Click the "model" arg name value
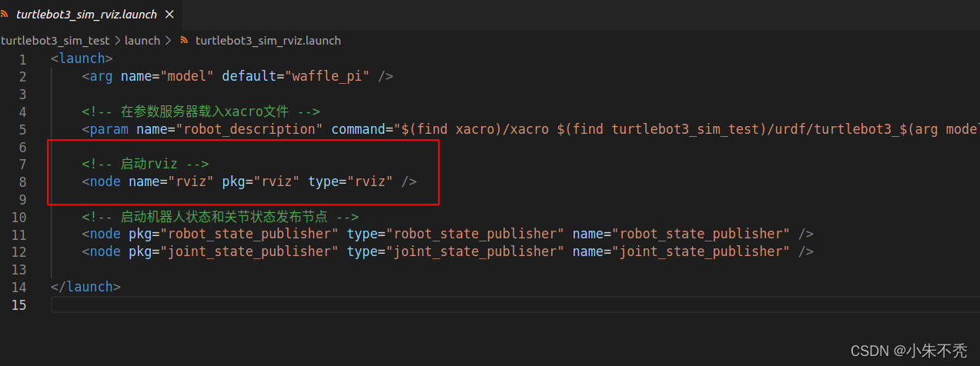 click(187, 76)
